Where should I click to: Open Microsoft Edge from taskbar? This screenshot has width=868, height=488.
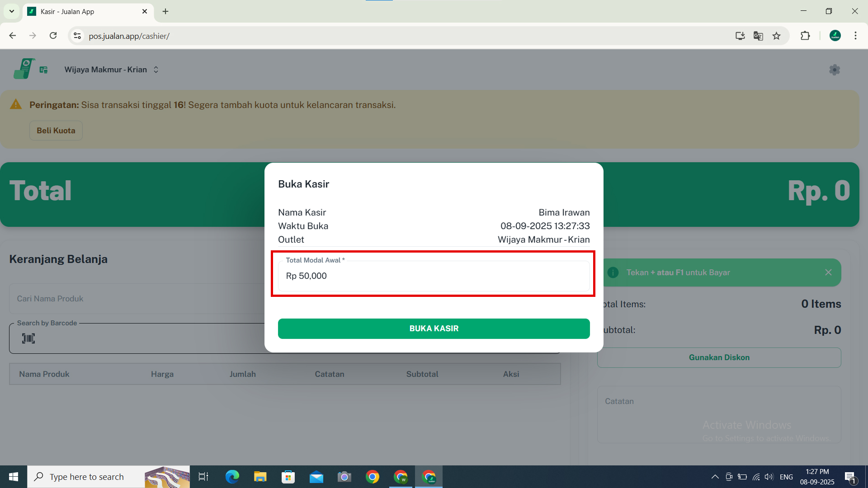point(232,477)
